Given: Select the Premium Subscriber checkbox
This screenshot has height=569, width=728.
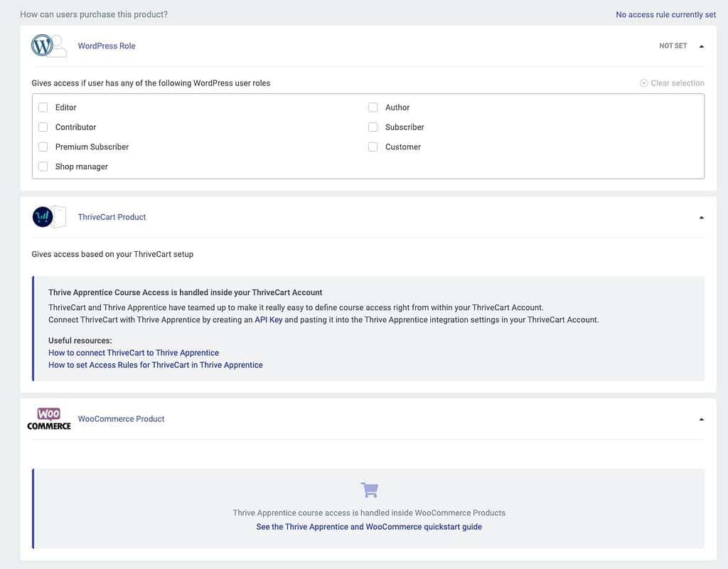Looking at the screenshot, I should [43, 147].
